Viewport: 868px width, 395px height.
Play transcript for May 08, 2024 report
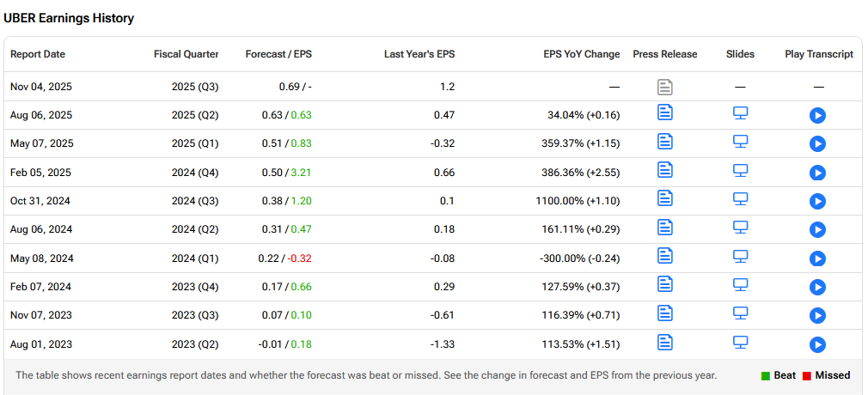pyautogui.click(x=817, y=258)
